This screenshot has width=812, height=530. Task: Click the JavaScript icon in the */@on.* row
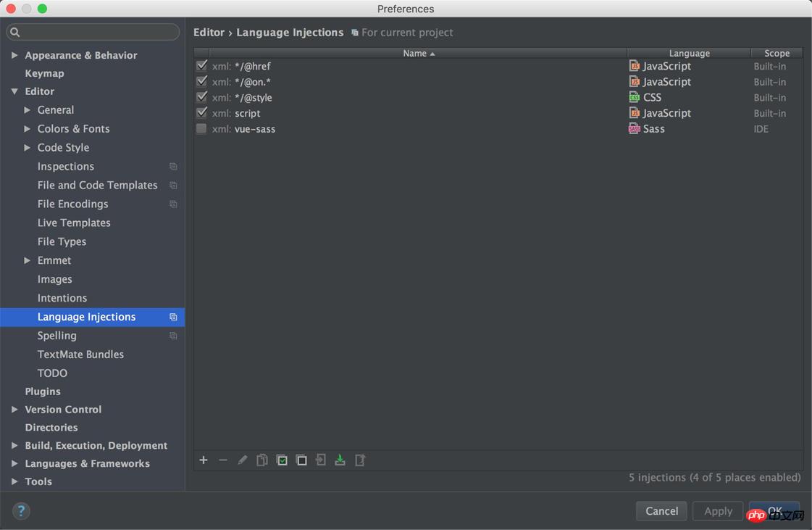(635, 81)
